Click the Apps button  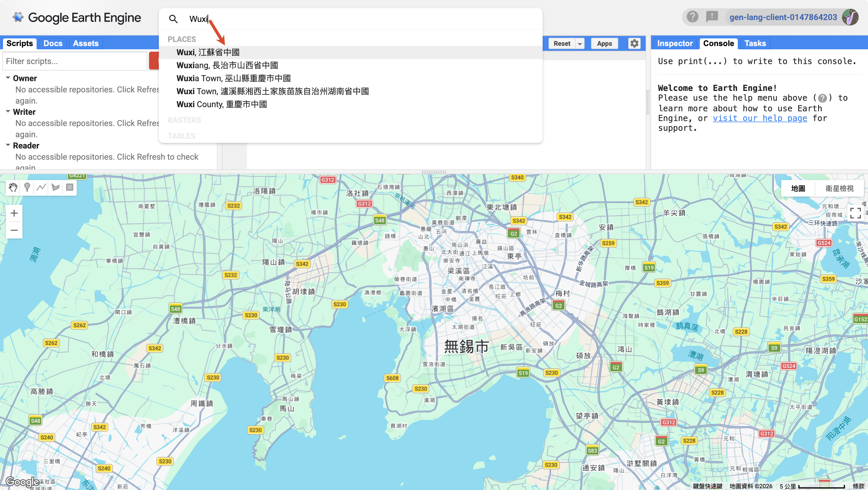[604, 43]
